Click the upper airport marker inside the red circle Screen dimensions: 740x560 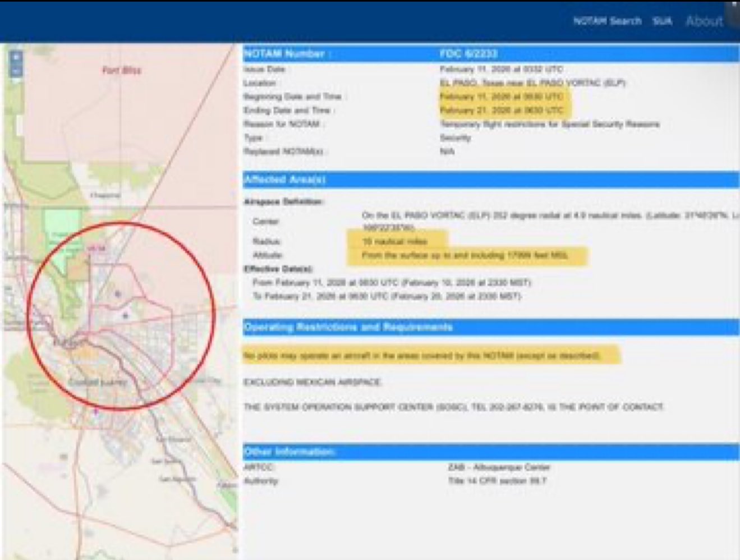pyautogui.click(x=118, y=293)
